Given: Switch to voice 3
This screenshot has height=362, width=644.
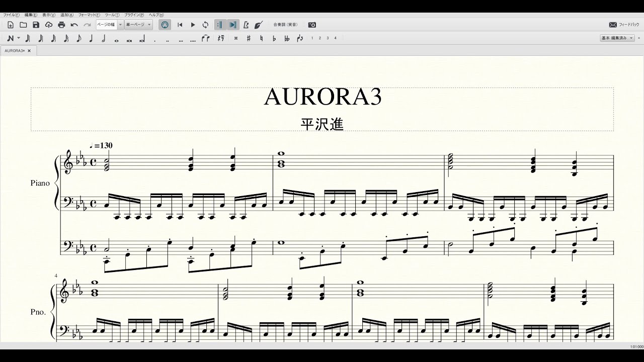Looking at the screenshot, I should click(328, 38).
